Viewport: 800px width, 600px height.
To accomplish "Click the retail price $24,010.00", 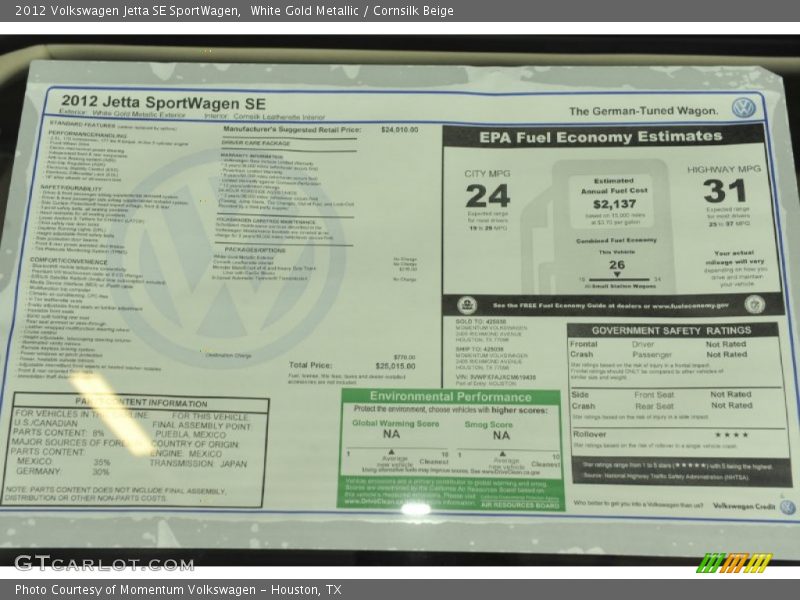I will coord(399,130).
